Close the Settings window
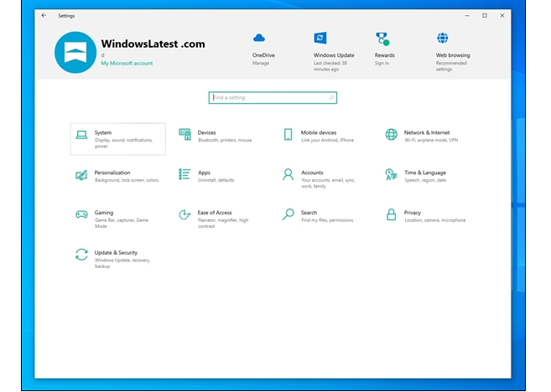This screenshot has height=392, width=551. click(502, 15)
